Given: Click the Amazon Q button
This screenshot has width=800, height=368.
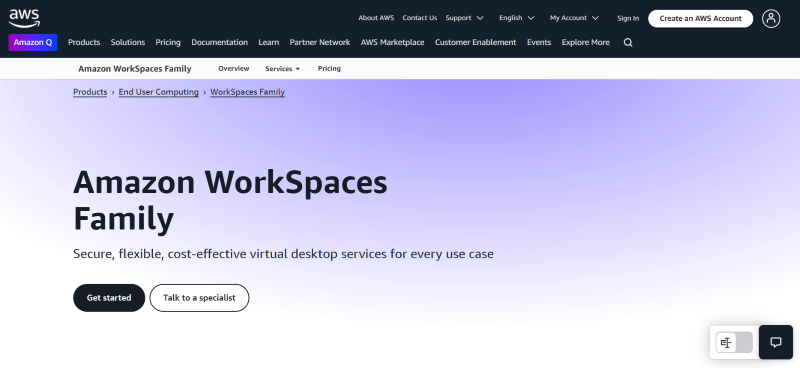Looking at the screenshot, I should coord(33,42).
